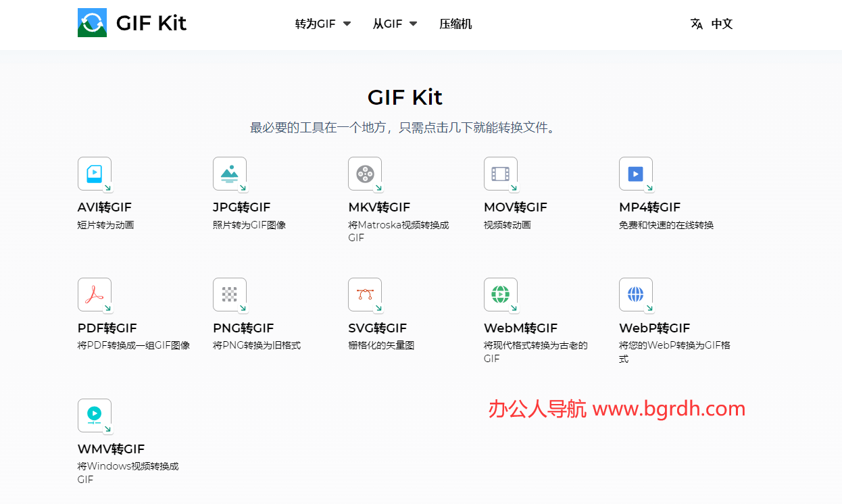The width and height of the screenshot is (842, 504).
Task: Open the WMV转GIF player icon
Action: (95, 415)
